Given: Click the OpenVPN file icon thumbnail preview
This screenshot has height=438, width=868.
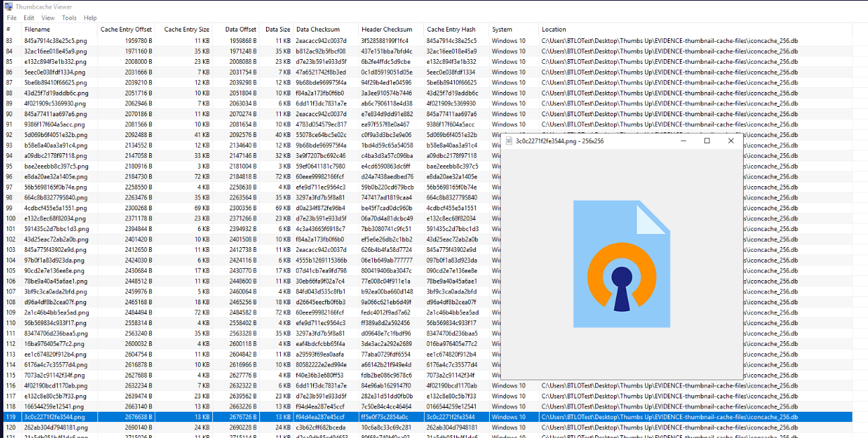Looking at the screenshot, I should [621, 264].
